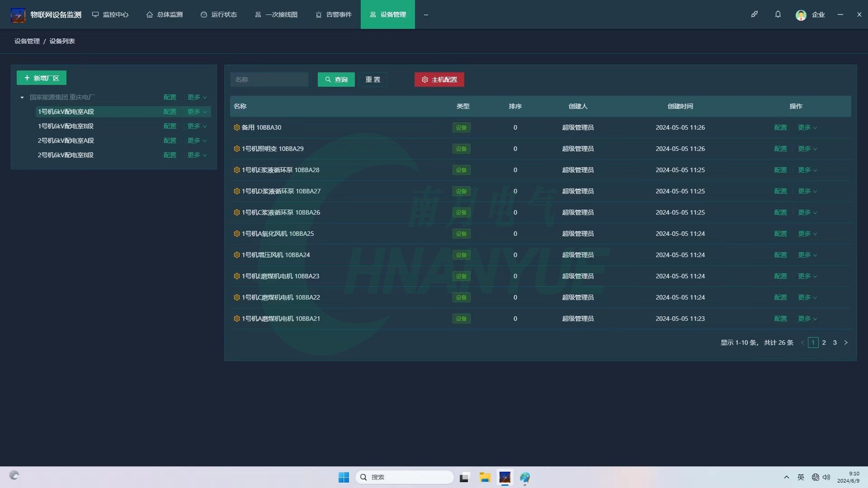This screenshot has width=868, height=488.
Task: Click gear icon of 1号机C磨煤机电机 10BBA22
Action: coord(236,297)
